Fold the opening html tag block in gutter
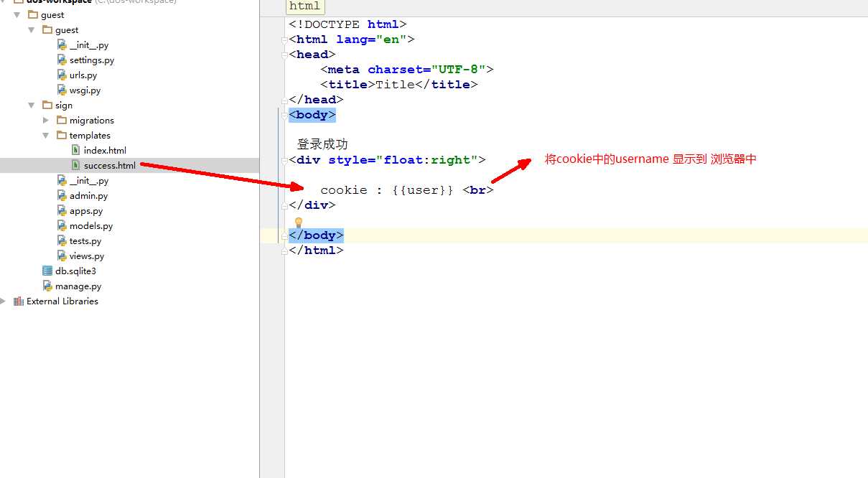 click(x=285, y=39)
